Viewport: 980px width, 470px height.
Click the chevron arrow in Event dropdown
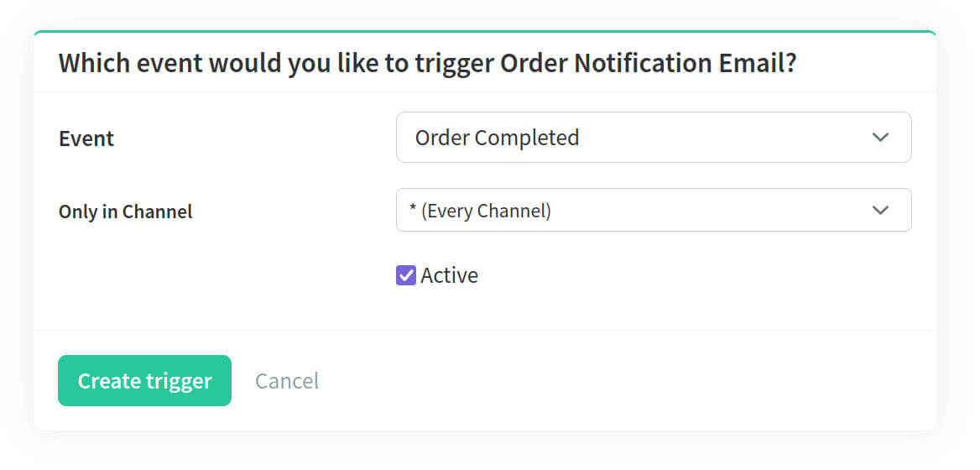pyautogui.click(x=880, y=138)
